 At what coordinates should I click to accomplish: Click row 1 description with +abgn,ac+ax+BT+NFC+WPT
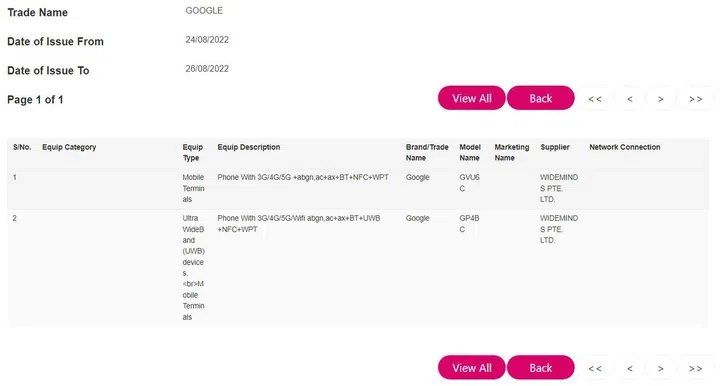coord(303,177)
